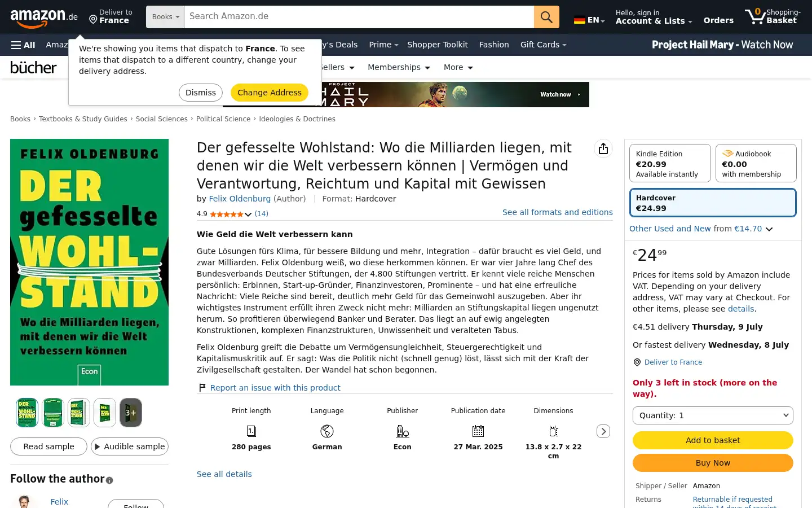The image size is (812, 508).
Task: Click the Deliver to France link in buy box
Action: pyautogui.click(x=673, y=362)
